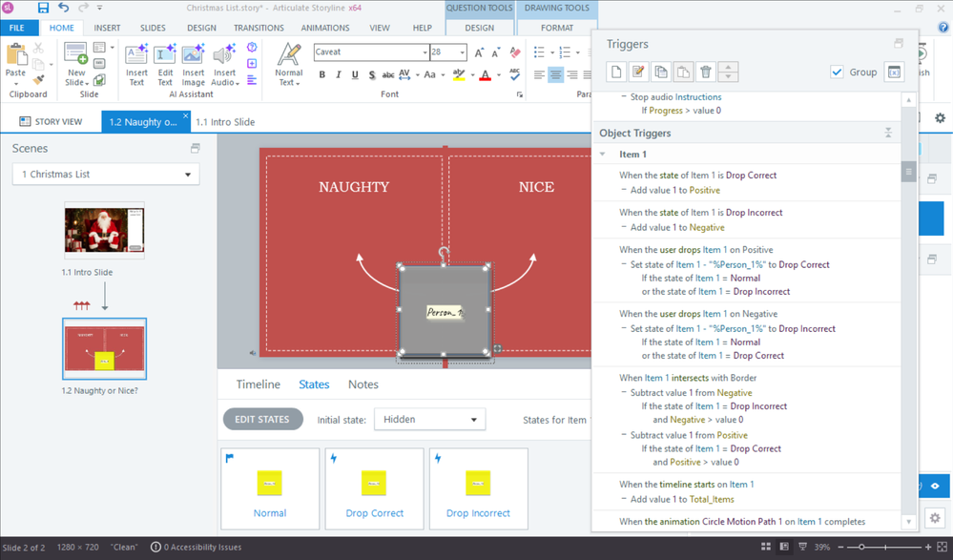This screenshot has height=560, width=953.
Task: Toggle the layer visibility eye icon
Action: pyautogui.click(x=935, y=486)
